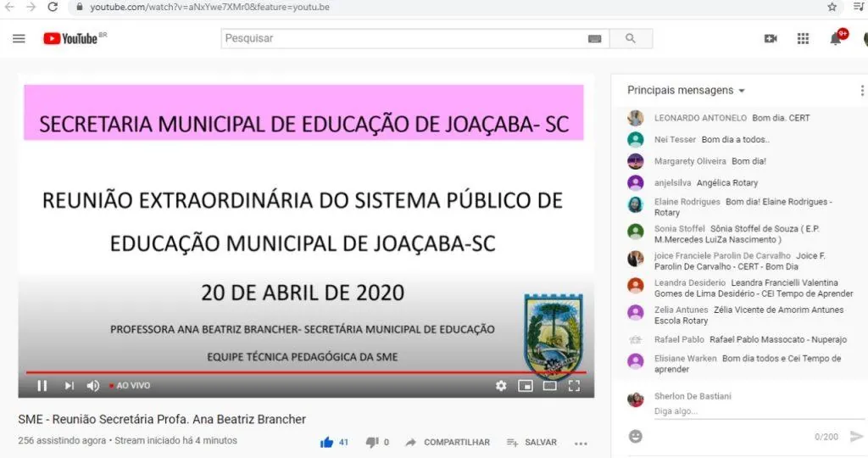Go back with the browser back arrow
Image resolution: width=868 pixels, height=458 pixels.
(9, 7)
